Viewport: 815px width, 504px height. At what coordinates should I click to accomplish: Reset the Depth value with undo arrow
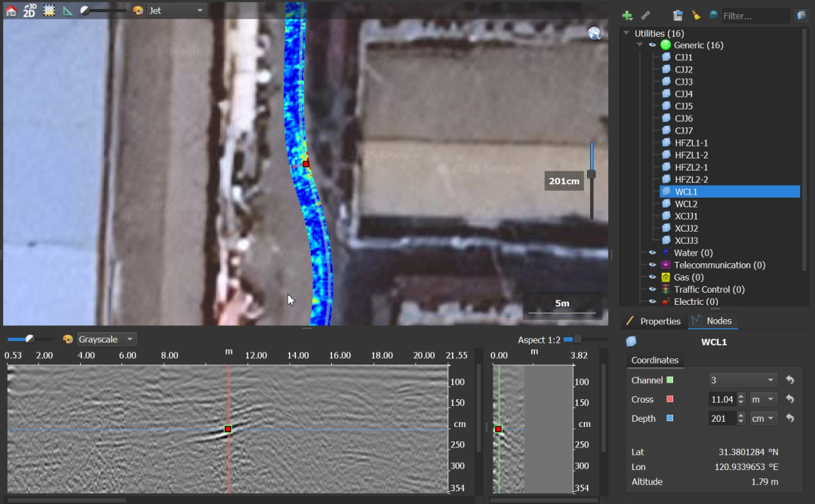(x=790, y=418)
